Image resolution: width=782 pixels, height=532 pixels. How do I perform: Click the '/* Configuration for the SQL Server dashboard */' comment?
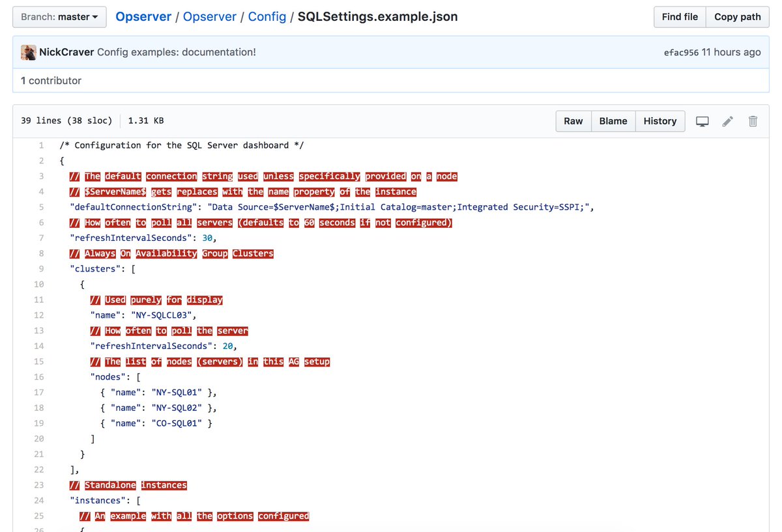(x=182, y=145)
